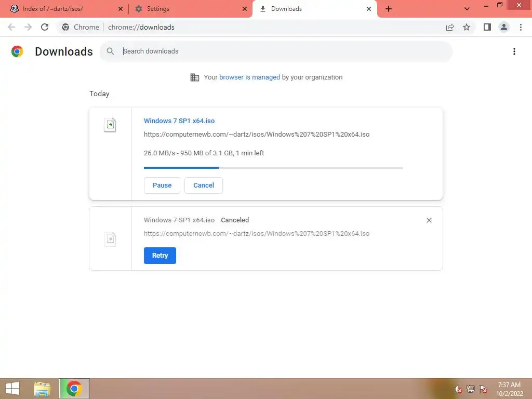Close the Downloads tab

tap(369, 9)
